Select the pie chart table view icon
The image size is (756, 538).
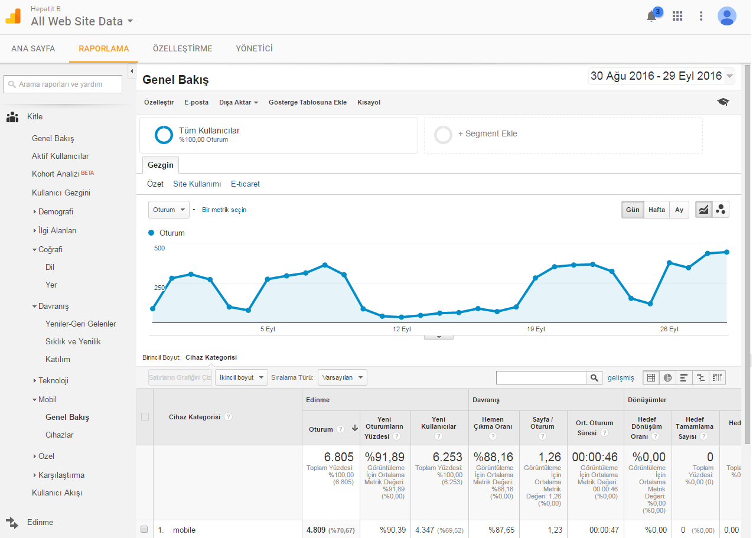(668, 378)
